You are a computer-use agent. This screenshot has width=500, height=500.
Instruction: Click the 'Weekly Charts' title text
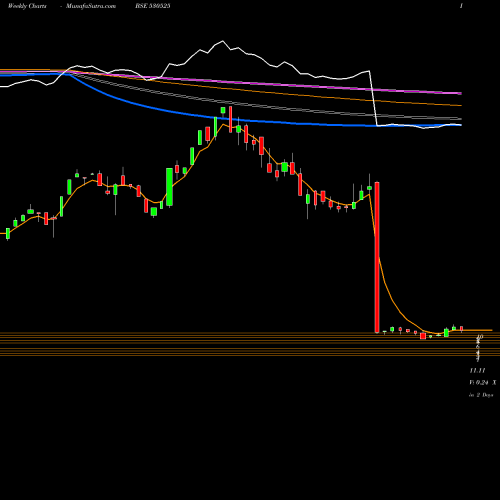click(x=27, y=6)
